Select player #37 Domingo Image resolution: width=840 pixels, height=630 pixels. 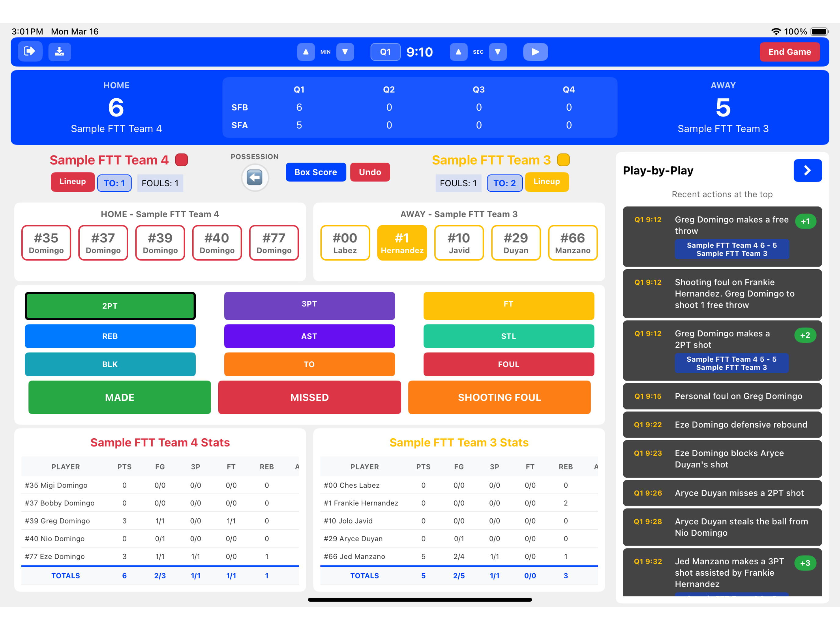point(103,243)
